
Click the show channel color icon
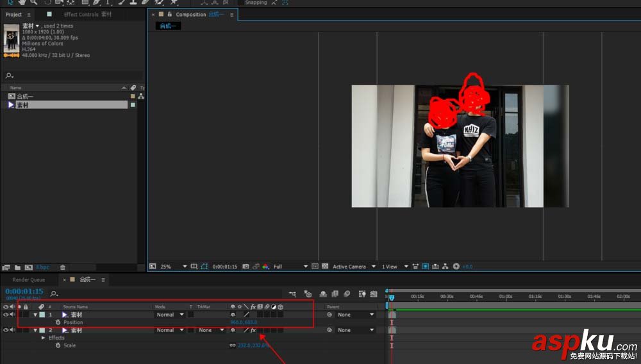click(264, 267)
